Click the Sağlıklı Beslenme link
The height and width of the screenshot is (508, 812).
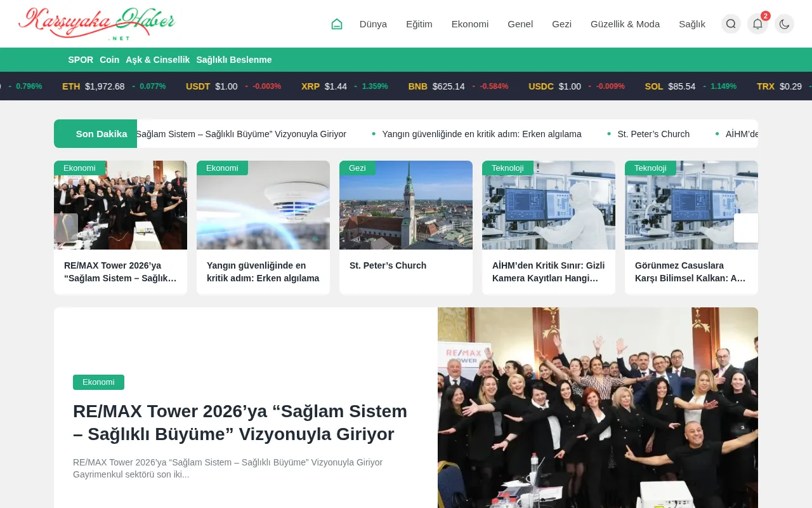[x=233, y=59]
